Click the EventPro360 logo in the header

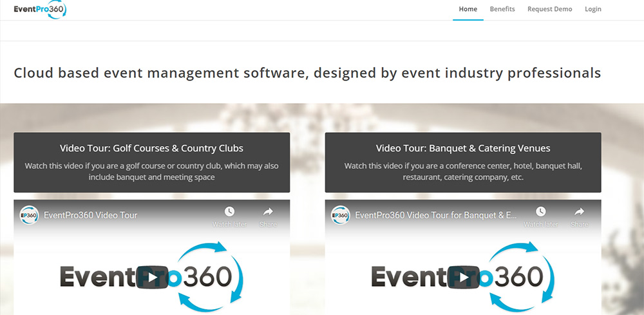40,10
